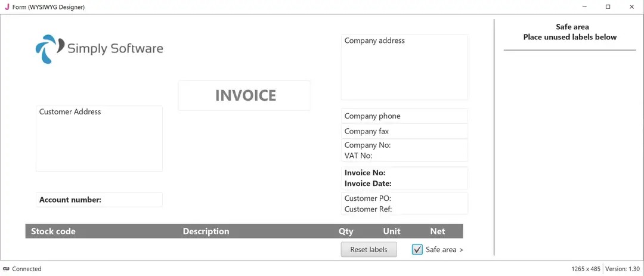Screen dimensions: 644x276
Task: Click the app icon in title bar
Action: click(x=7, y=7)
